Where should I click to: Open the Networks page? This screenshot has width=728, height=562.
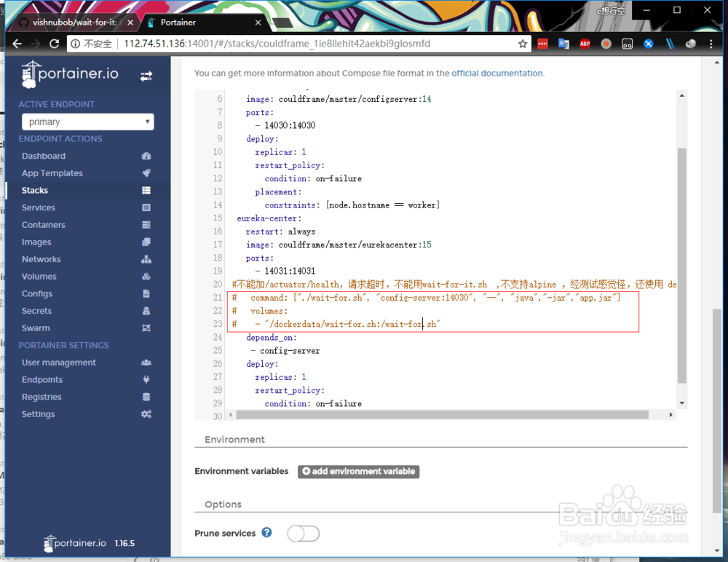(41, 259)
